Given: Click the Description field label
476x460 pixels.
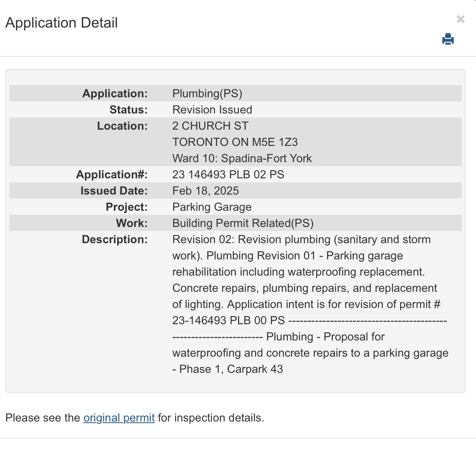Looking at the screenshot, I should click(x=115, y=240).
